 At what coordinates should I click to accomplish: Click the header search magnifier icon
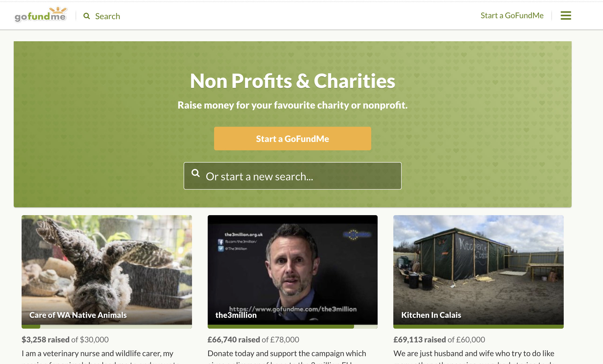point(87,16)
